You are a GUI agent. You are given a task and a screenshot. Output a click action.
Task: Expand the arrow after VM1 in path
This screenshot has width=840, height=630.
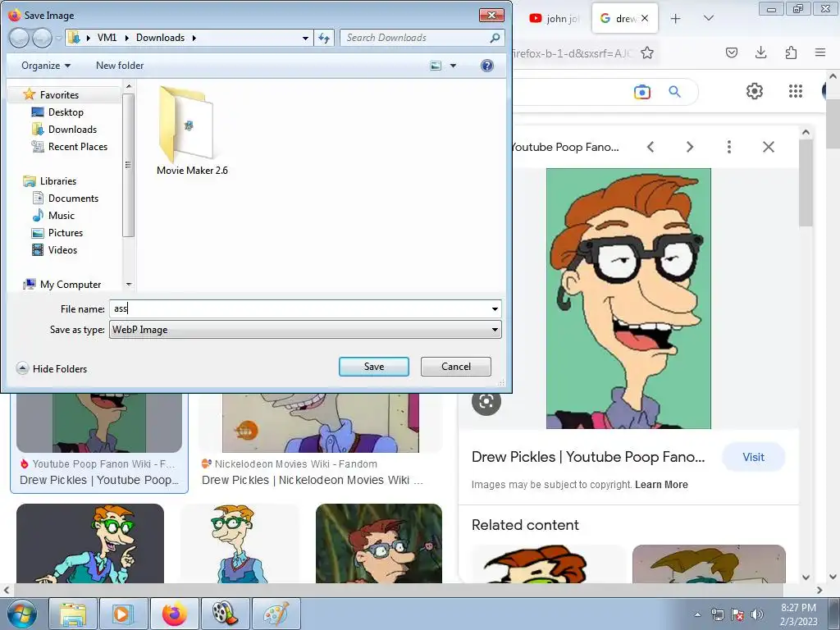[127, 38]
